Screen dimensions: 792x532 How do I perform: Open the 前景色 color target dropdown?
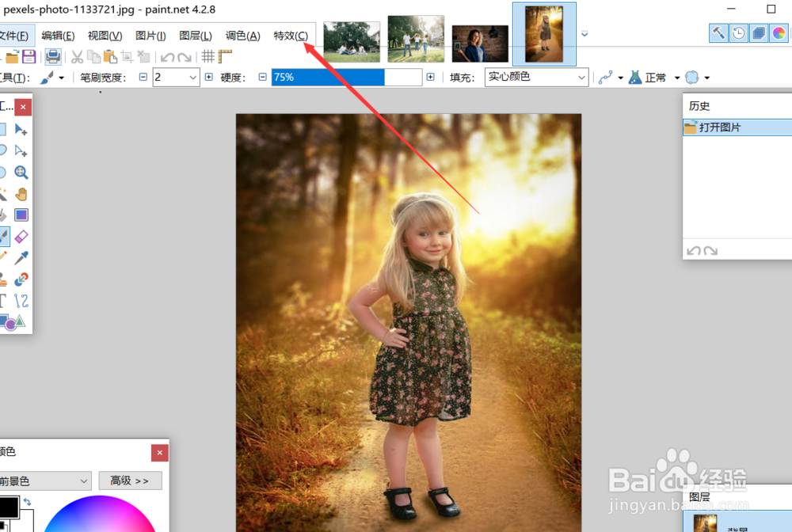[x=44, y=481]
